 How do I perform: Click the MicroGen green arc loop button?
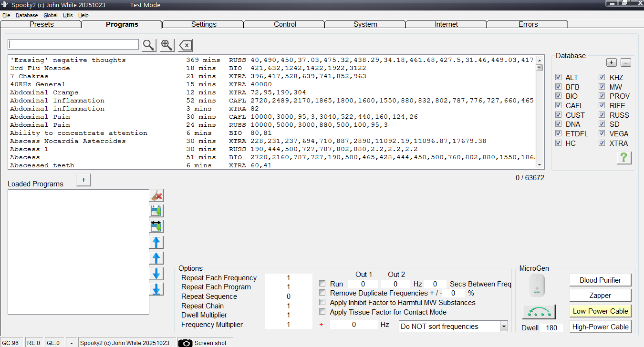539,312
